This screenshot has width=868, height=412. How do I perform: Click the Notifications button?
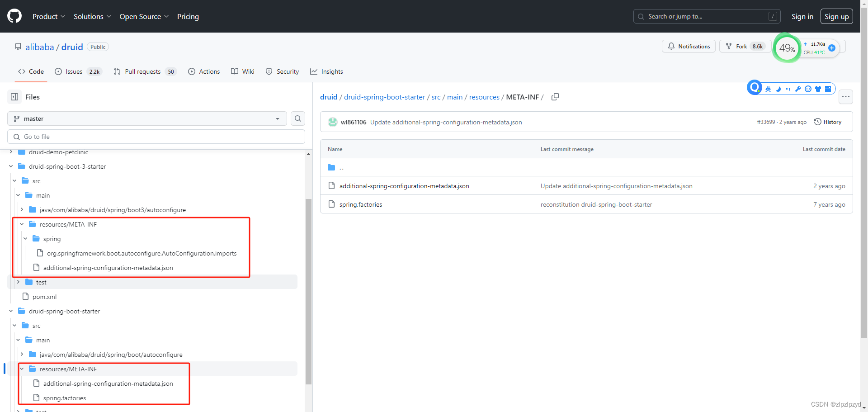pyautogui.click(x=689, y=47)
